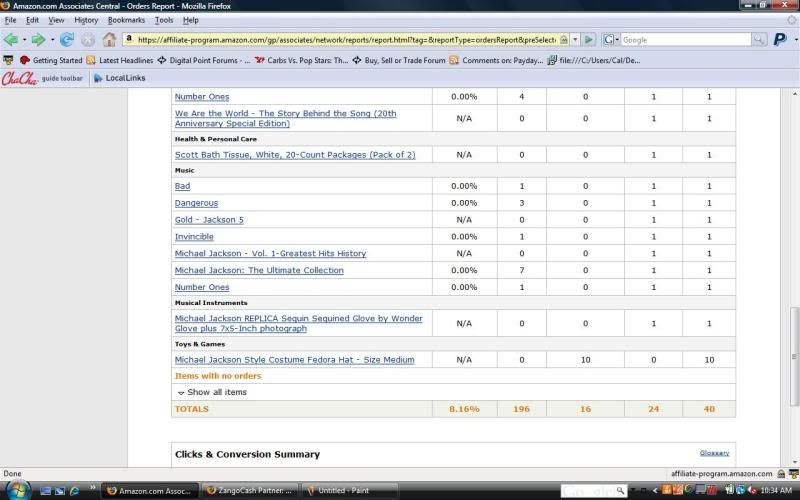This screenshot has height=500, width=800.
Task: Open the Getting Started bookmark
Action: tap(51, 60)
